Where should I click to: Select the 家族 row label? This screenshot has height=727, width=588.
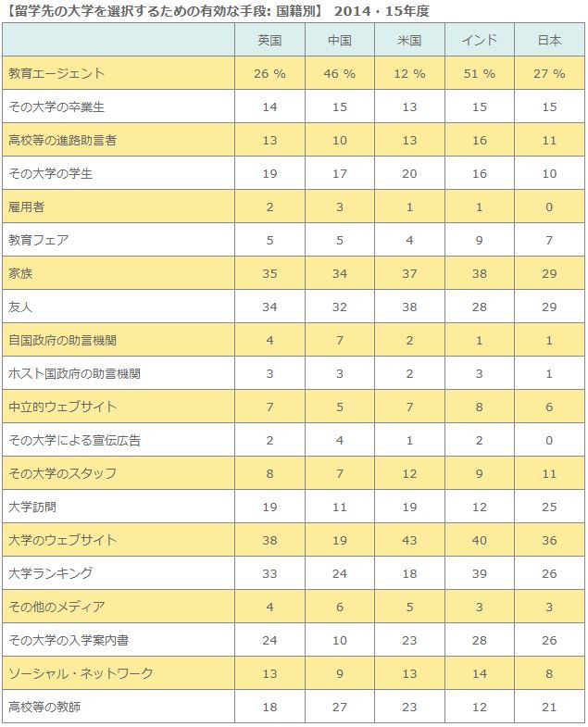click(x=20, y=273)
